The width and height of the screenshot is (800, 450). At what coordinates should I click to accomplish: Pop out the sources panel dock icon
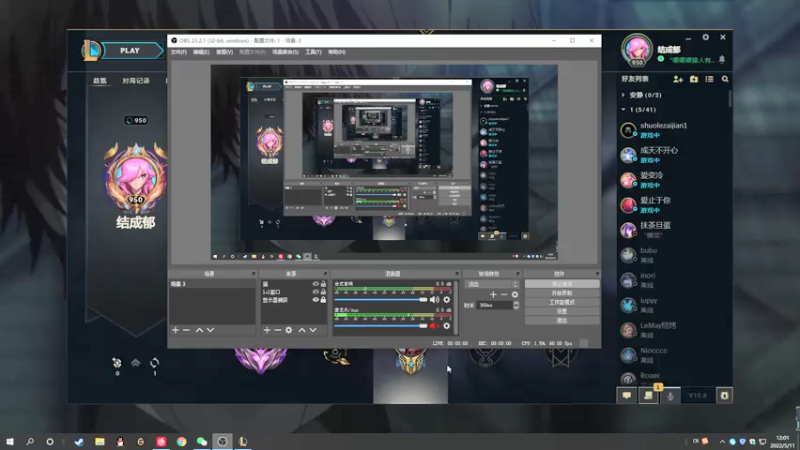pos(325,274)
